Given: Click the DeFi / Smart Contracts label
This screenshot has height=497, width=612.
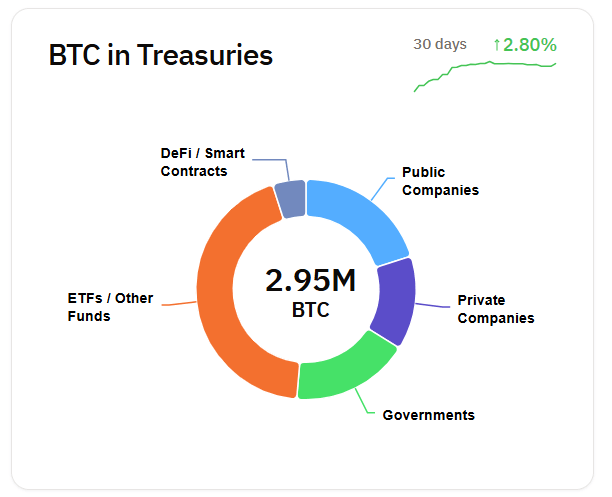Looking at the screenshot, I should pos(202,162).
